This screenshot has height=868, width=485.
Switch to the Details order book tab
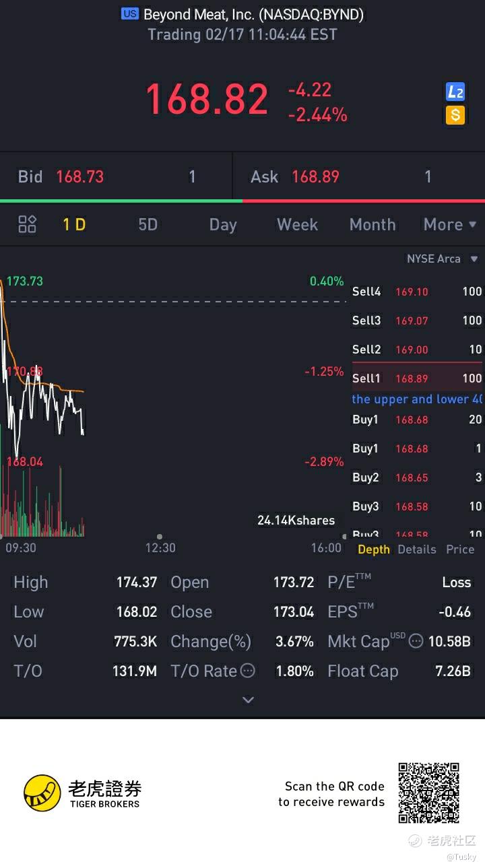click(416, 549)
